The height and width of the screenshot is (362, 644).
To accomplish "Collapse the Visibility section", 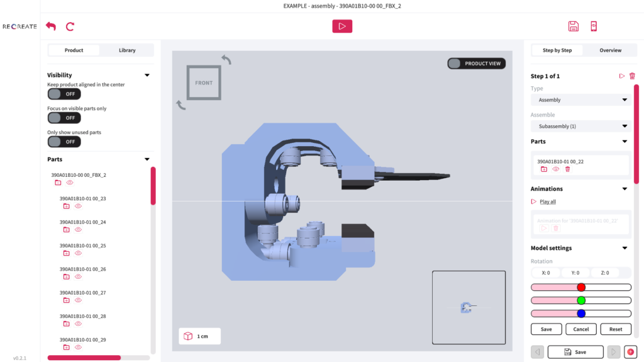I will [x=147, y=75].
